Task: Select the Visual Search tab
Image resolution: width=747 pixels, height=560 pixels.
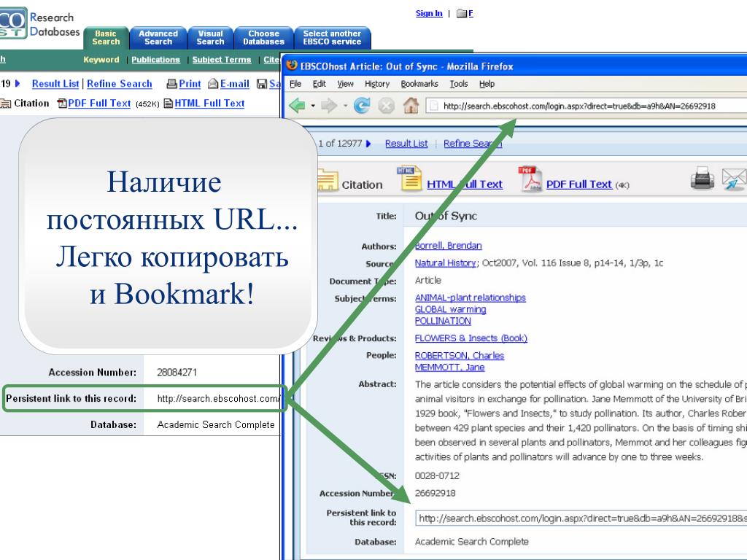Action: coord(210,38)
